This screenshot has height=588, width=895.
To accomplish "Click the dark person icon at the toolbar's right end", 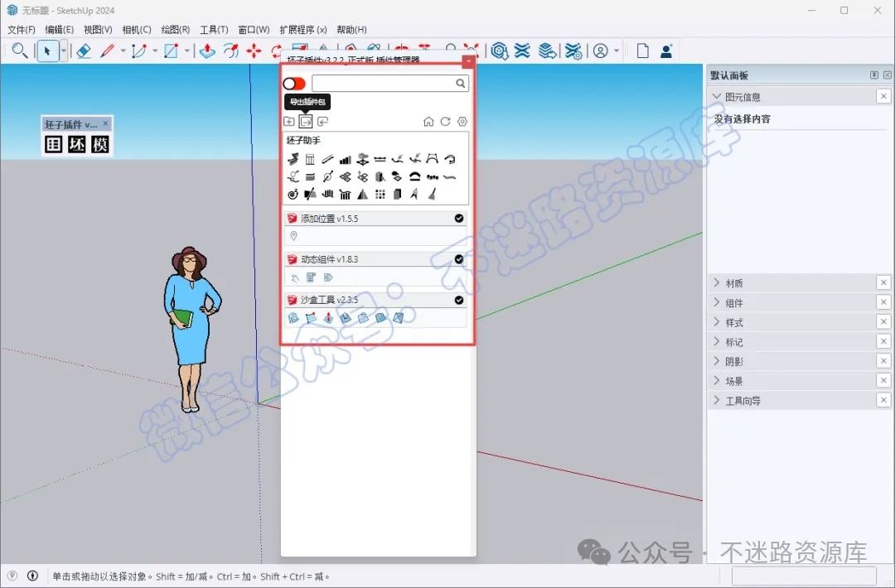I will pos(666,51).
